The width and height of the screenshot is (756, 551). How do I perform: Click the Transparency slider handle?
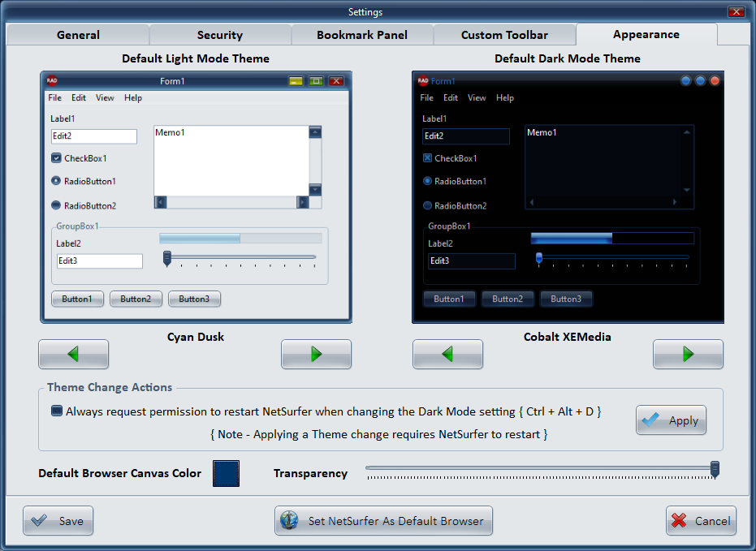point(715,469)
